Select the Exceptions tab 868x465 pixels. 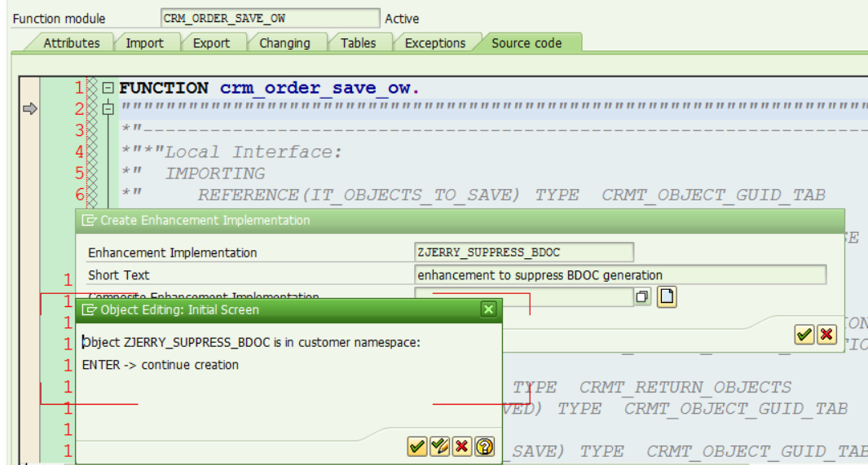(x=435, y=43)
